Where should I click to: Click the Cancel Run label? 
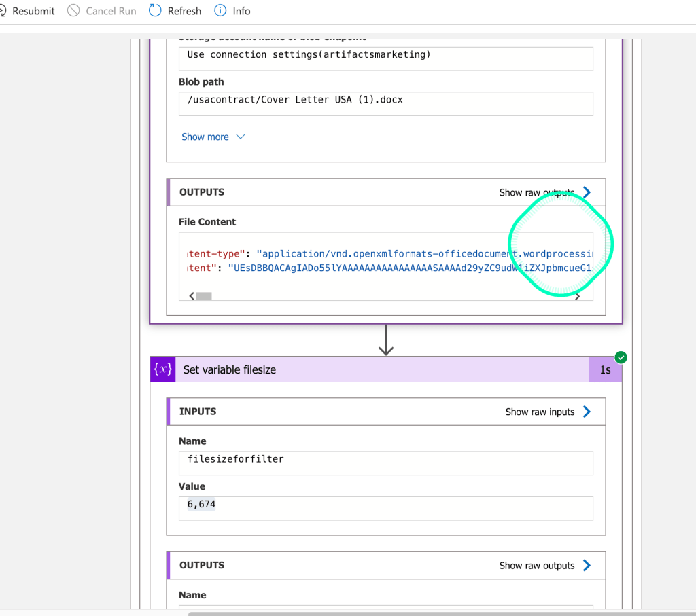click(111, 11)
